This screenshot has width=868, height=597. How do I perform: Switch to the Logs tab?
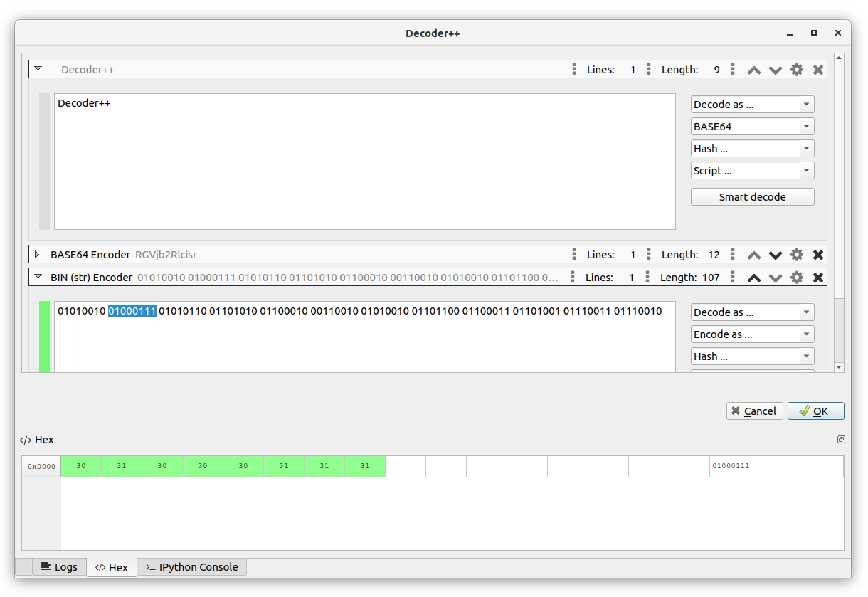click(x=59, y=567)
